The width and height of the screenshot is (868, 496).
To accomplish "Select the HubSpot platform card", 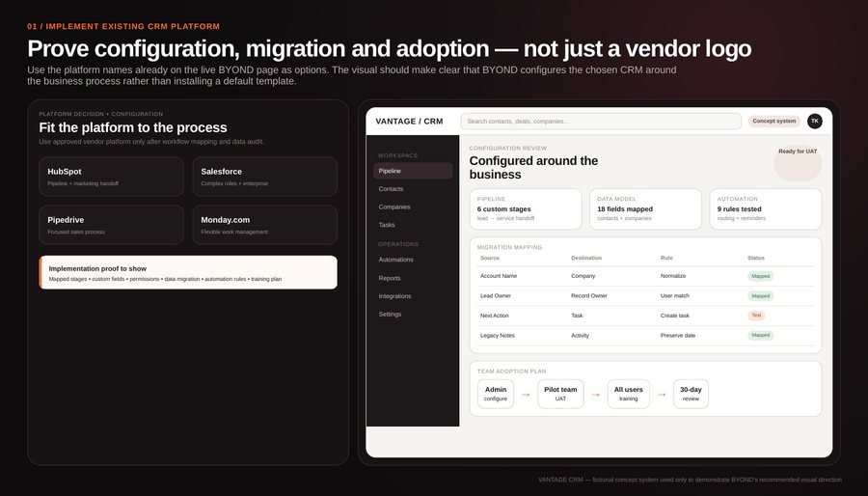I will 111,177.
